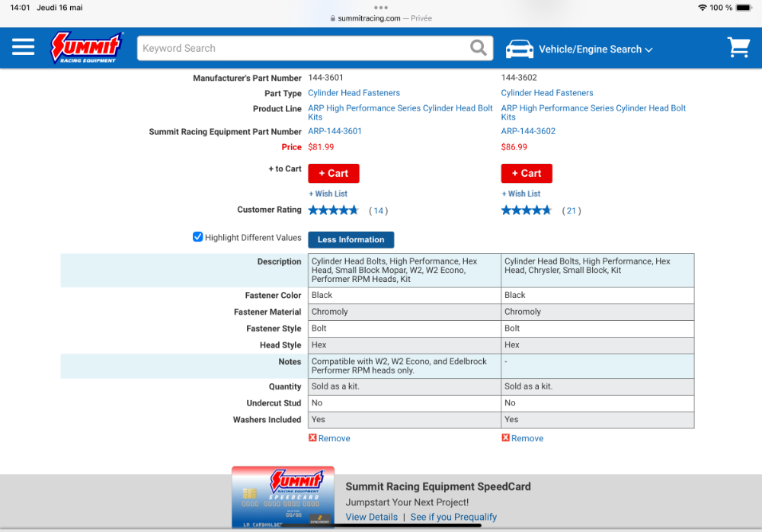762x532 pixels.
Task: Click the 14:01 clock in status bar
Action: pos(20,8)
